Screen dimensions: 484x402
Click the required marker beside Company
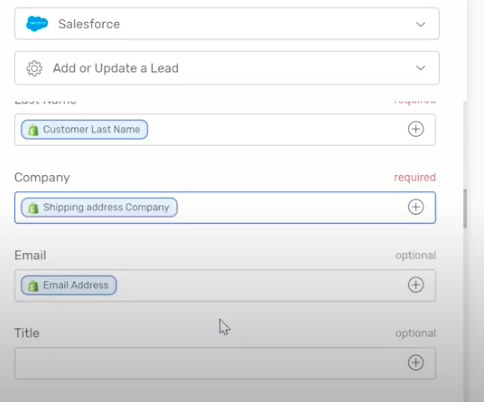[415, 177]
